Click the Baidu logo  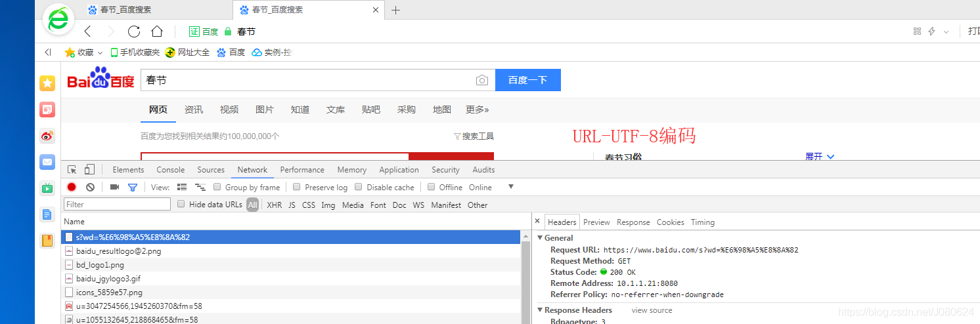coord(100,79)
